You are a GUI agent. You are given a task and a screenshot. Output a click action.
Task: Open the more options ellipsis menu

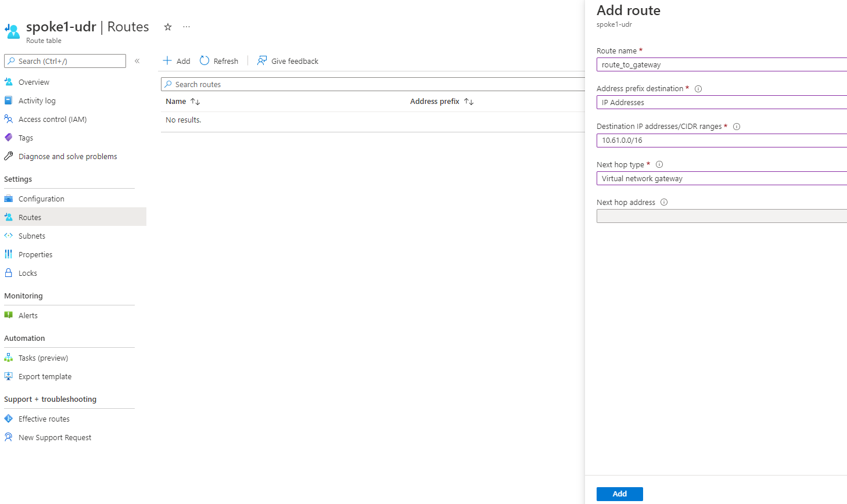186,27
